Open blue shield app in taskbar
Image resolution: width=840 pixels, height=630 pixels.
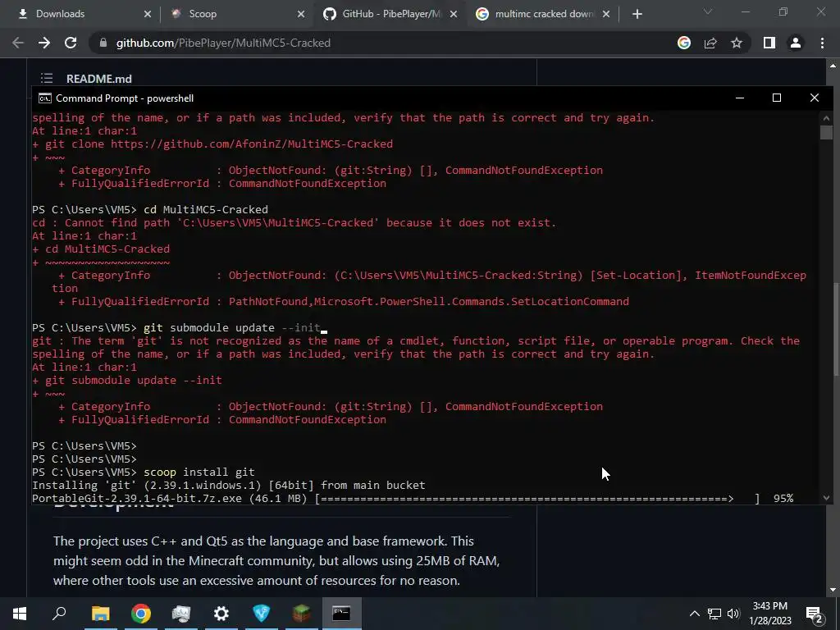262,614
